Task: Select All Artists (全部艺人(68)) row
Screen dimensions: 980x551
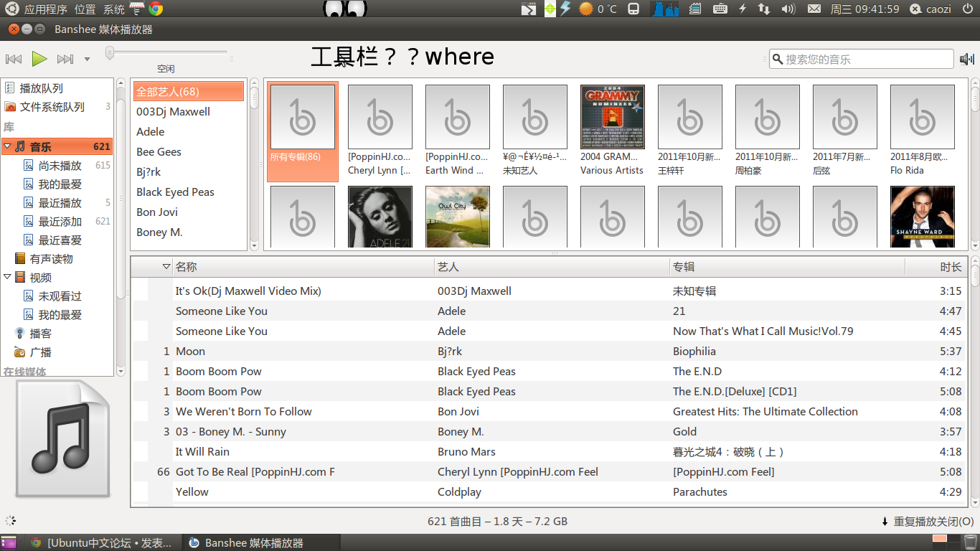Action: tap(189, 91)
